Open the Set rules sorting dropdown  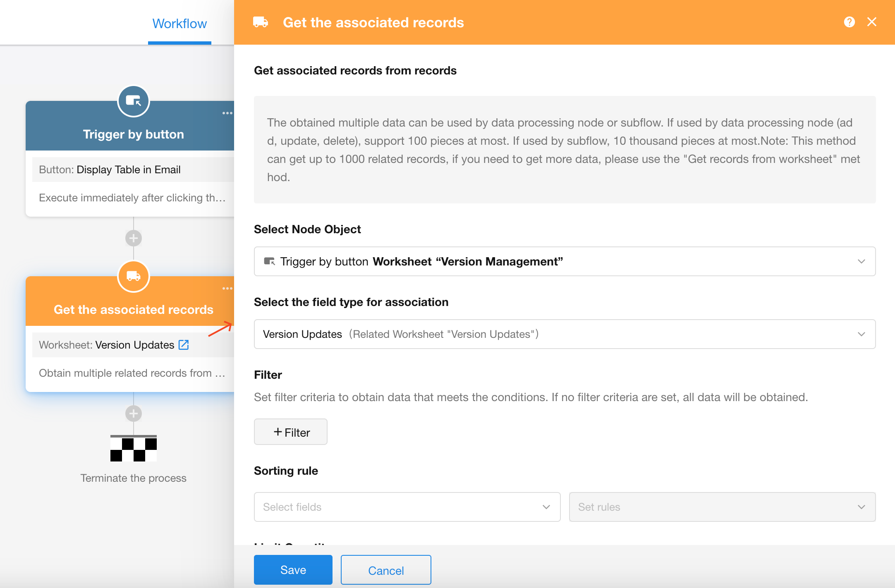pyautogui.click(x=722, y=507)
